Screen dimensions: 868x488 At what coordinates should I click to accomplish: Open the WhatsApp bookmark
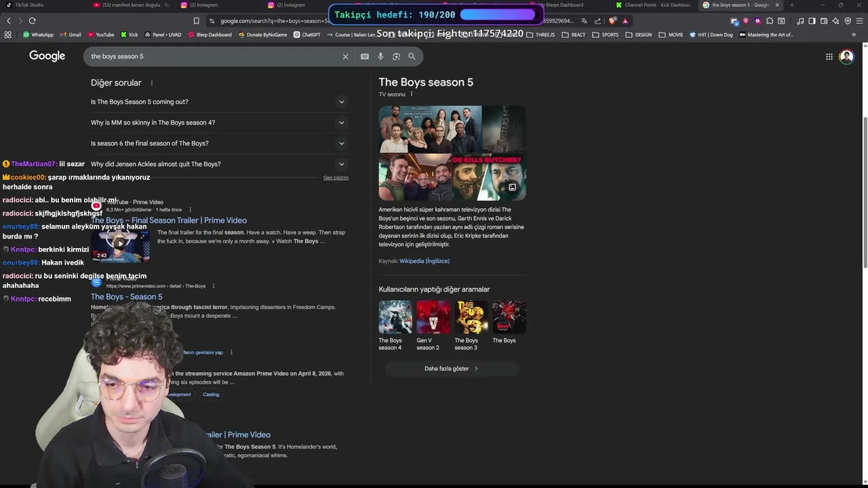pyautogui.click(x=38, y=35)
